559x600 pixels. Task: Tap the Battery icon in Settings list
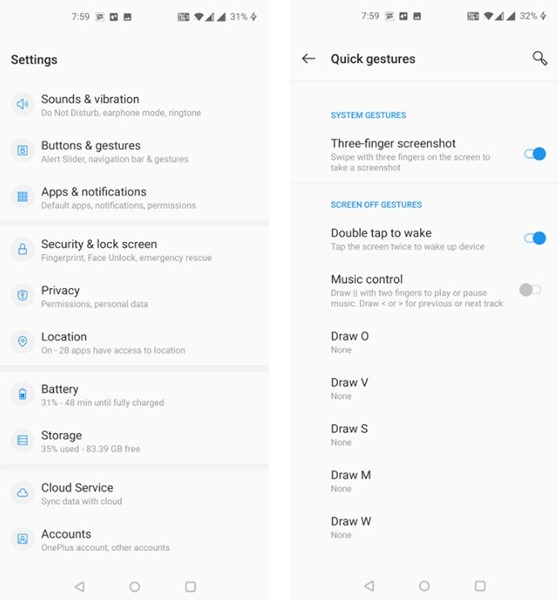23,394
